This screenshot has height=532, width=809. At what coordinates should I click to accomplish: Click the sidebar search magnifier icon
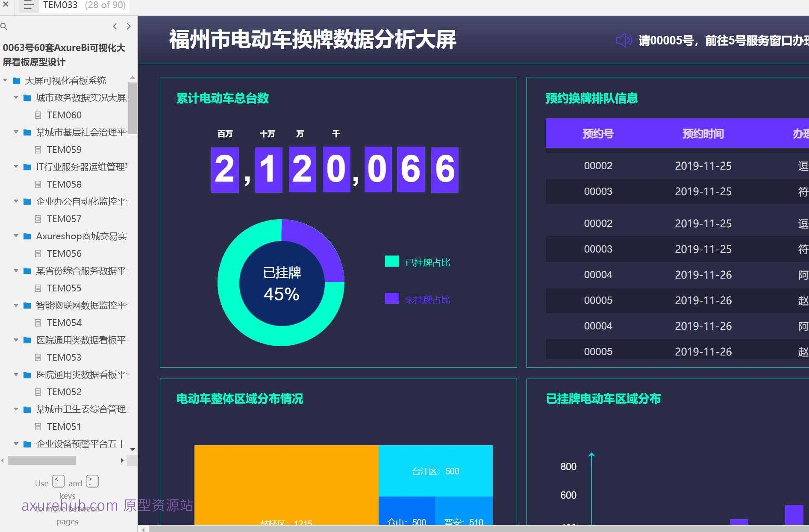[x=4, y=26]
